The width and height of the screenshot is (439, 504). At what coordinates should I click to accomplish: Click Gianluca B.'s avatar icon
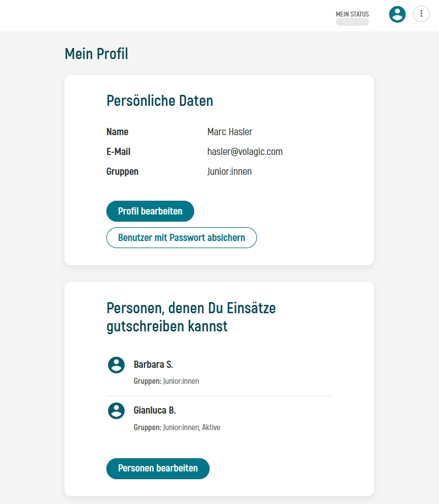pyautogui.click(x=116, y=410)
